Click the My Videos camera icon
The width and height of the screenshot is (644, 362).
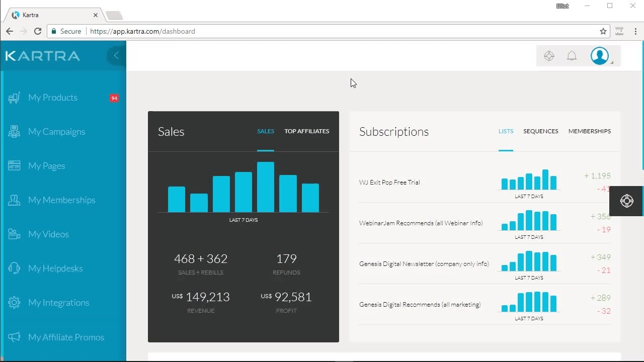[x=14, y=234]
